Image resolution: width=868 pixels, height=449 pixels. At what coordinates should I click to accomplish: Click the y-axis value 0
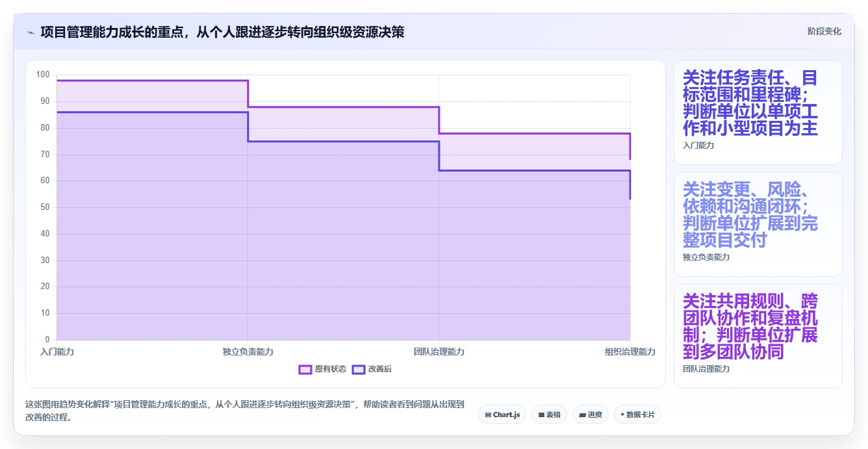[x=47, y=340]
